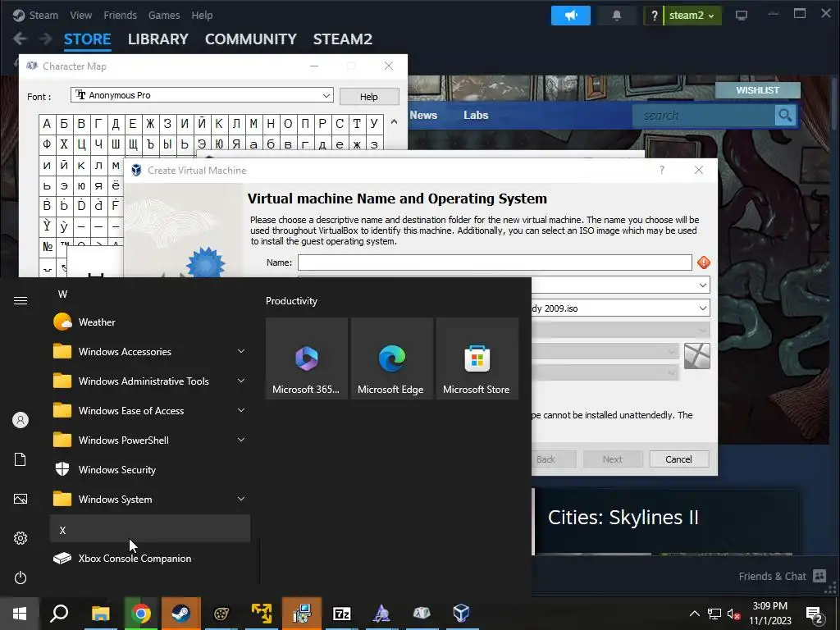Open the View menu in Steam
This screenshot has height=630, width=840.
pyautogui.click(x=81, y=15)
